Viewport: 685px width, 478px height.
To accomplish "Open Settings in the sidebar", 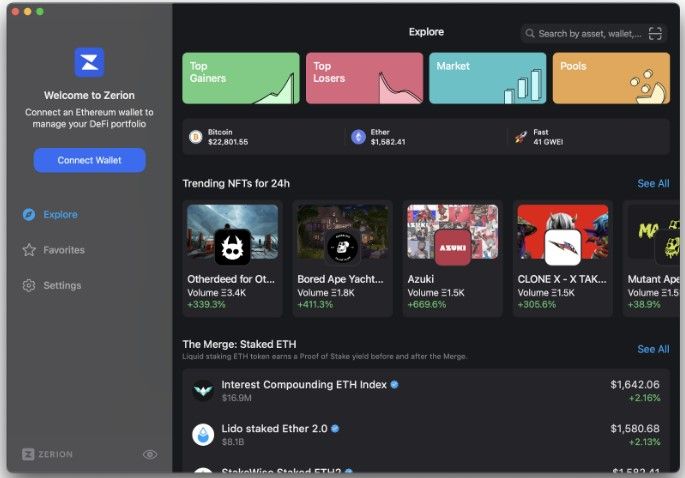I will pos(52,285).
